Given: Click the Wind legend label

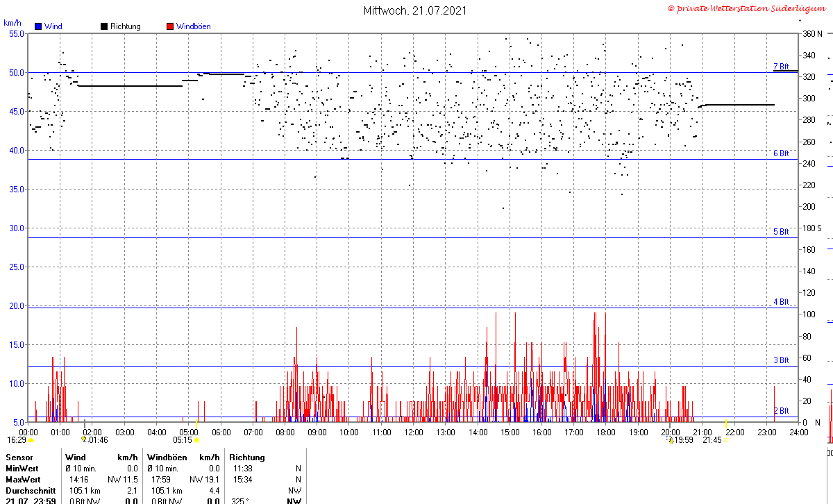Looking at the screenshot, I should 53,26.
